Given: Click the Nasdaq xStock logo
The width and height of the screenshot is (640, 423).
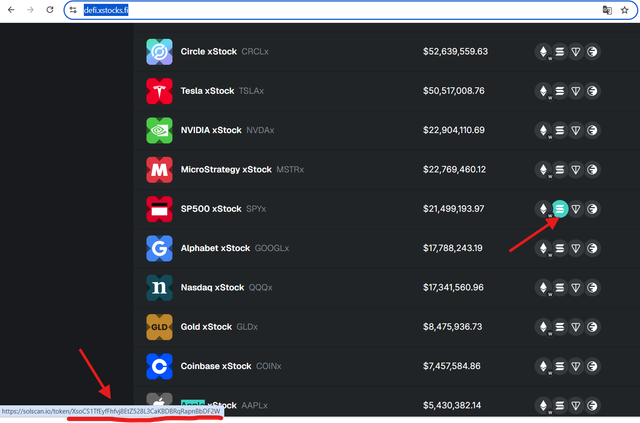Looking at the screenshot, I should [x=159, y=287].
